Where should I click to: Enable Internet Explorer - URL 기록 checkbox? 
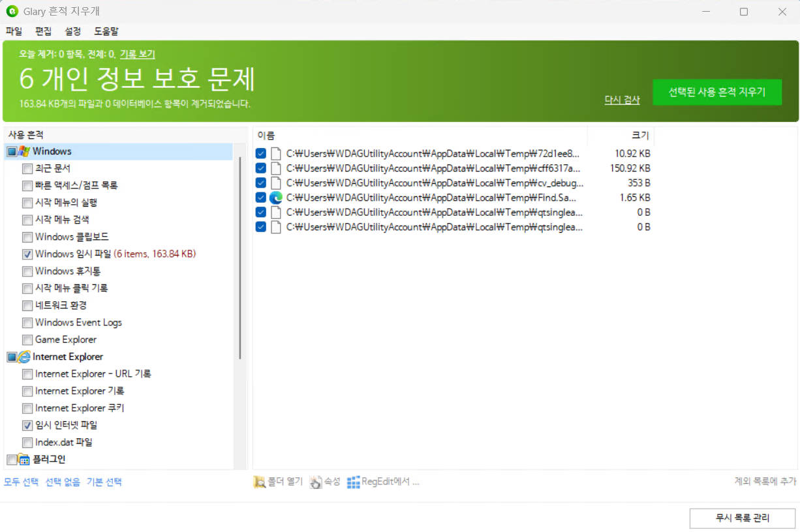(x=27, y=374)
